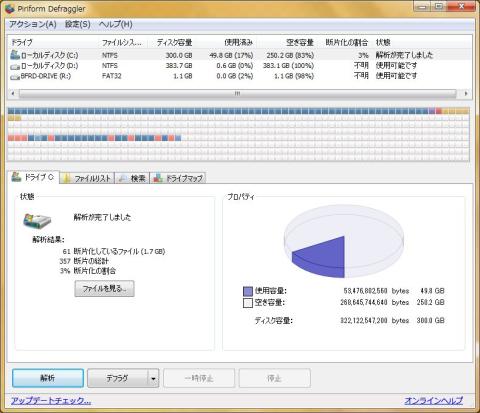This screenshot has height=413, width=480.
Task: Click the right arrow of drive list scrollbar
Action: pyautogui.click(x=466, y=93)
